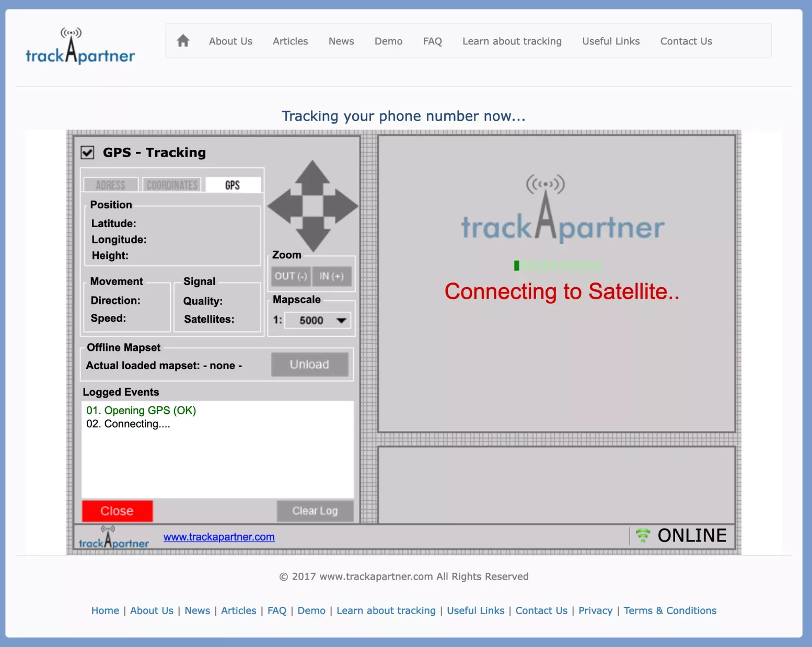Click the 'Actual loaded mapset: - none -' text
This screenshot has width=812, height=647.
click(164, 366)
